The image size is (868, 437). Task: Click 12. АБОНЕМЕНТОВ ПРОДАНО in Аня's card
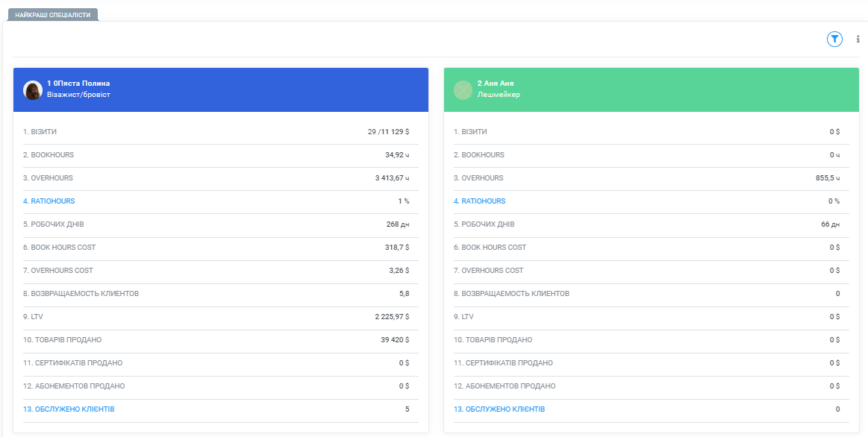click(505, 386)
